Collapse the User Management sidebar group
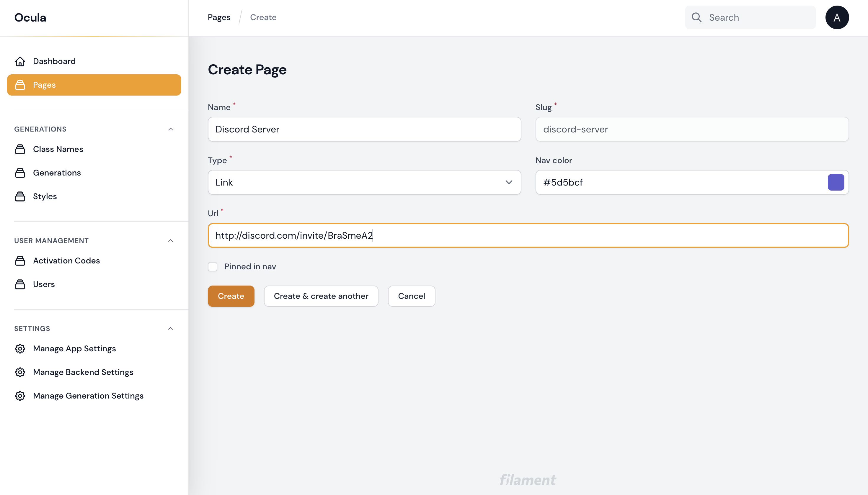 [x=170, y=241]
